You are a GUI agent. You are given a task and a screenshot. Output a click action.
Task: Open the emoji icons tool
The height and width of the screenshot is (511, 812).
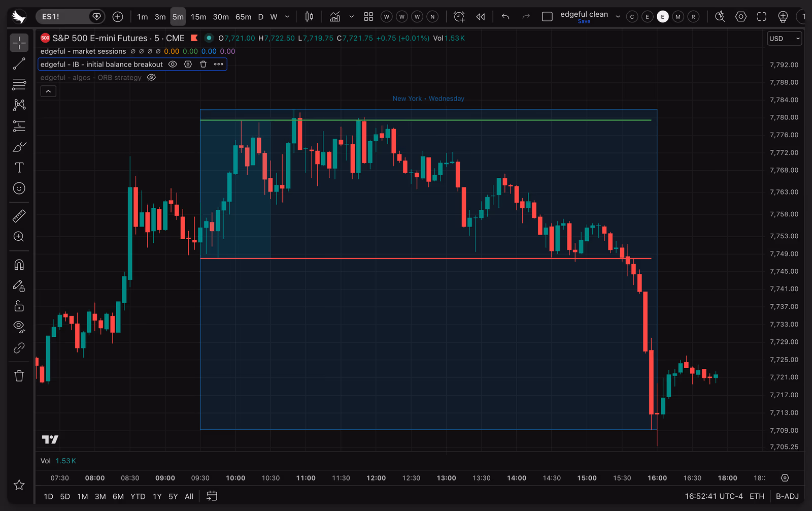[x=19, y=188]
